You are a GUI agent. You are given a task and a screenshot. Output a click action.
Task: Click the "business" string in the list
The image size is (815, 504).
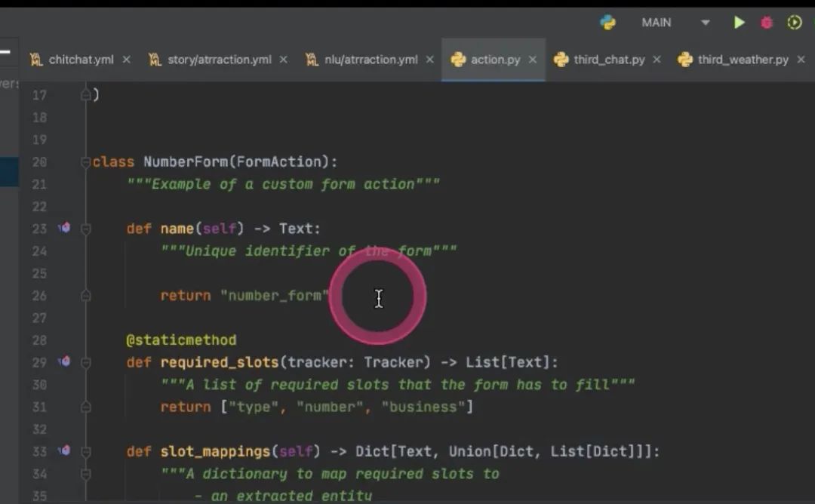(x=423, y=407)
